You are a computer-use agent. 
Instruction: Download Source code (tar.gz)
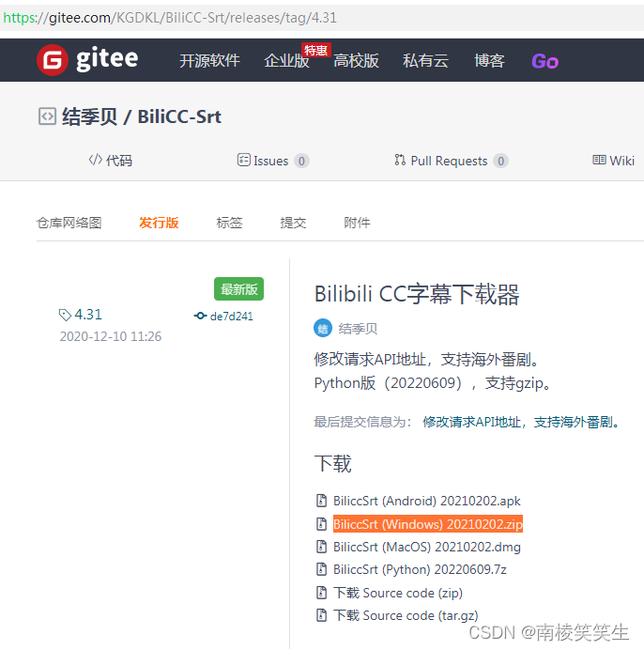click(x=406, y=615)
